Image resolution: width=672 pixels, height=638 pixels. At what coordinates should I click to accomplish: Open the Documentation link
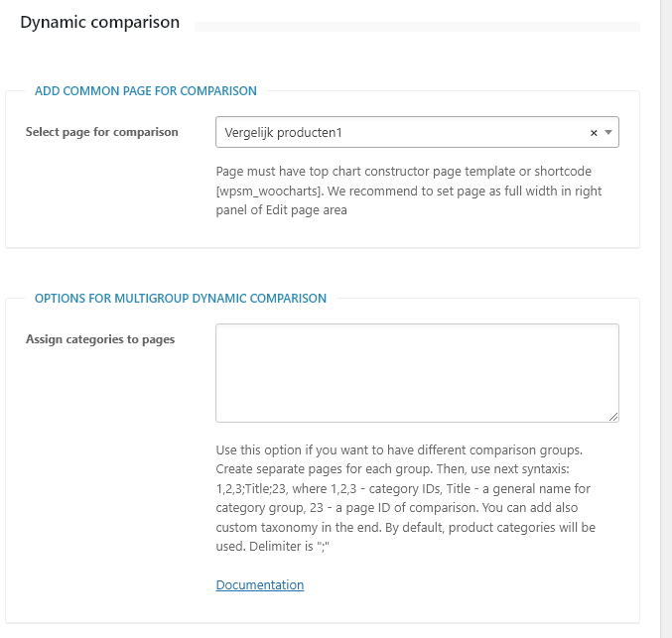click(260, 584)
